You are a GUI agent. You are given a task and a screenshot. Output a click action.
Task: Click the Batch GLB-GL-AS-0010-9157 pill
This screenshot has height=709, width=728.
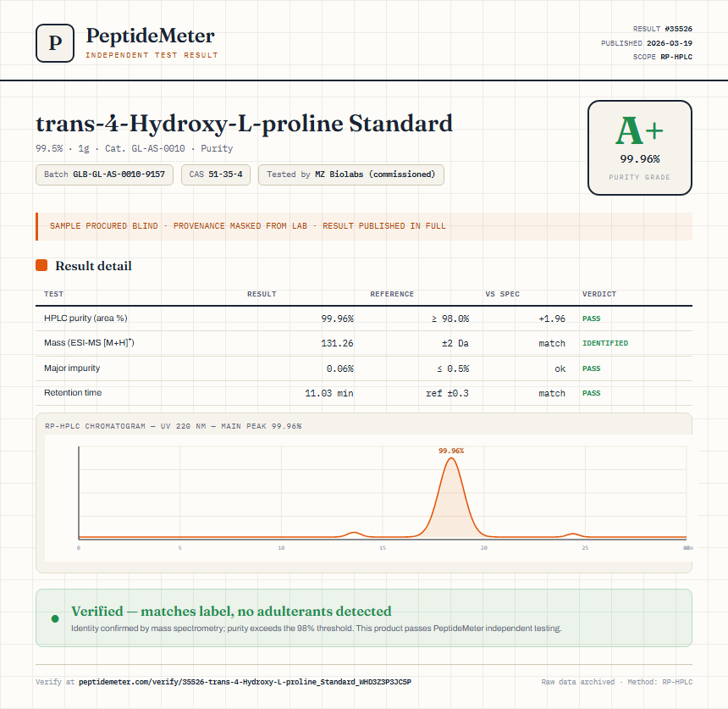tap(104, 174)
